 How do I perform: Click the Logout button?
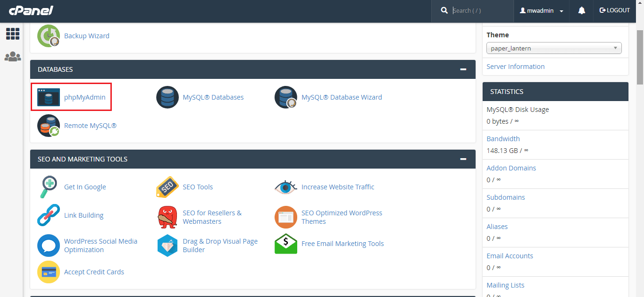pyautogui.click(x=615, y=10)
